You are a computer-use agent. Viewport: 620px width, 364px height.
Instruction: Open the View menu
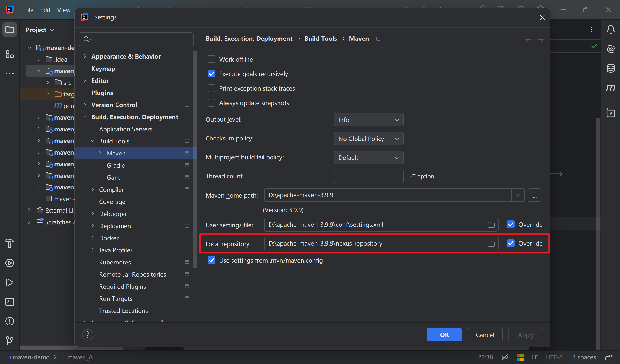63,10
